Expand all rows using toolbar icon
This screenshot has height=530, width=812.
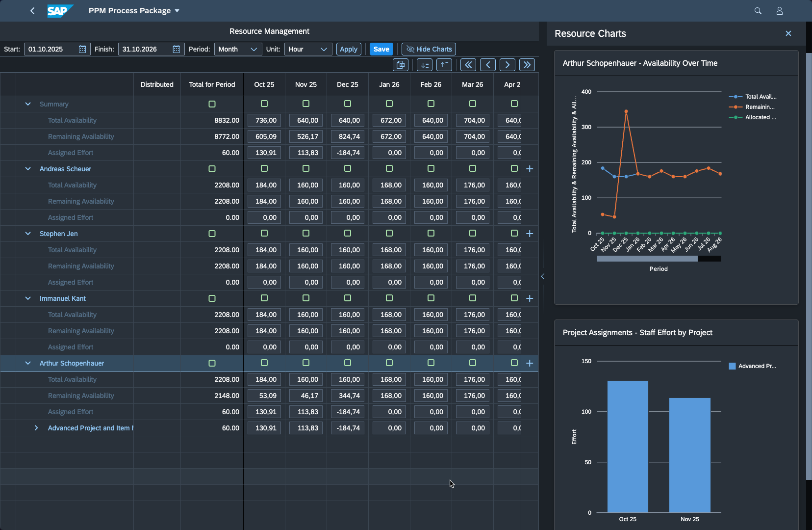coord(424,65)
